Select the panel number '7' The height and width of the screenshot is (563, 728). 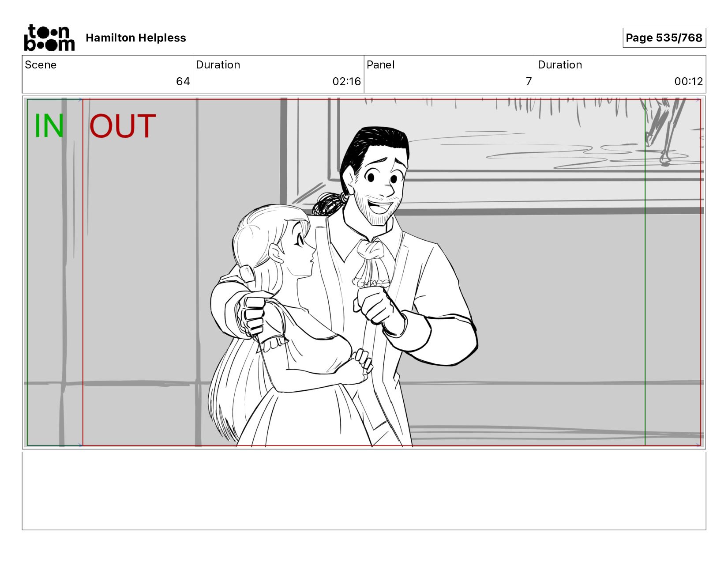coord(529,81)
